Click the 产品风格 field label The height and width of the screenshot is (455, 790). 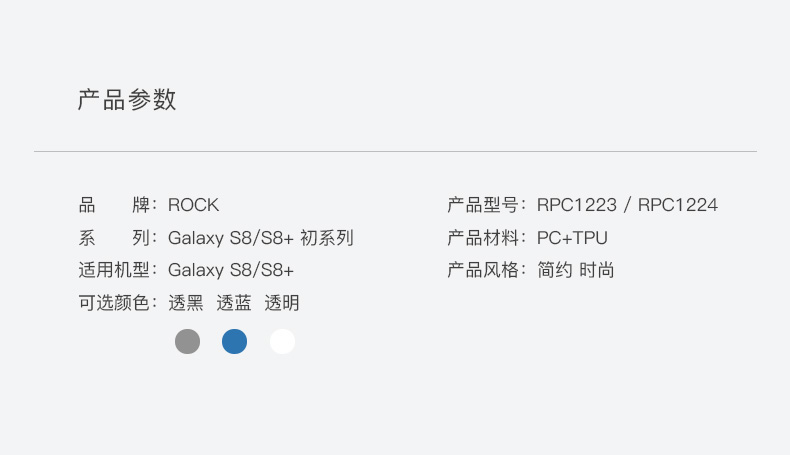[x=484, y=270]
